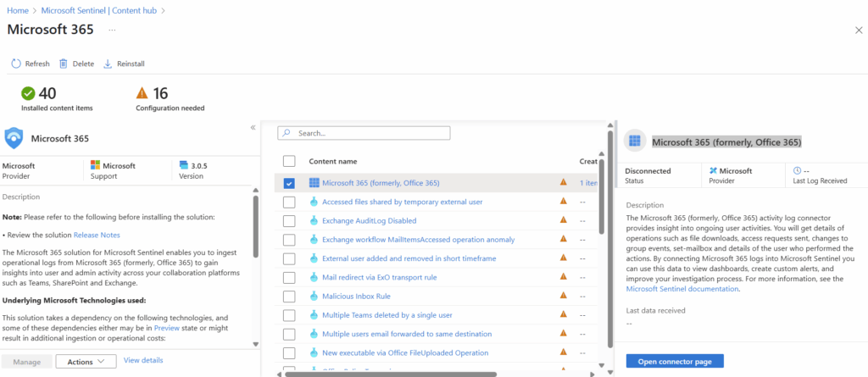Click the View details link
This screenshot has height=377, width=868.
pos(143,360)
